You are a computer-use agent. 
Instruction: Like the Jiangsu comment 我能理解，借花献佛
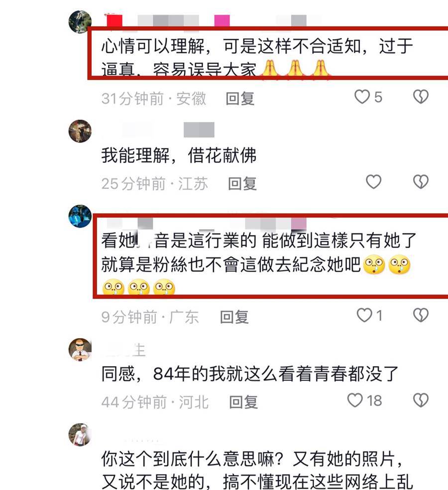click(x=374, y=182)
